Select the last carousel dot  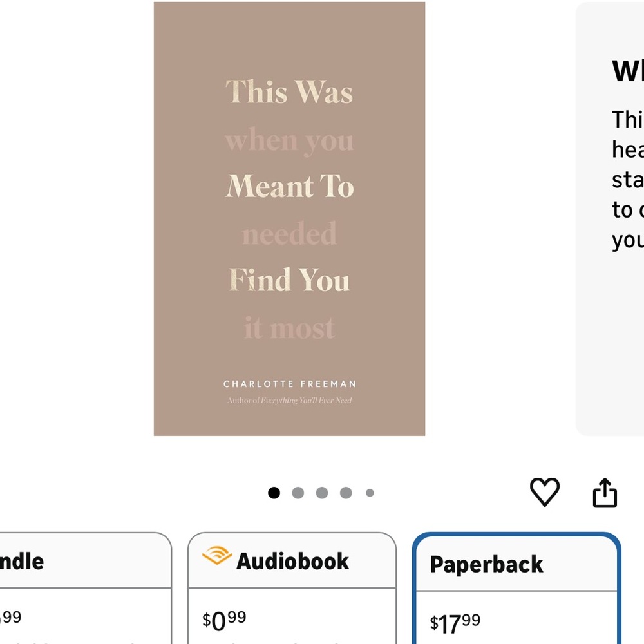pos(370,492)
